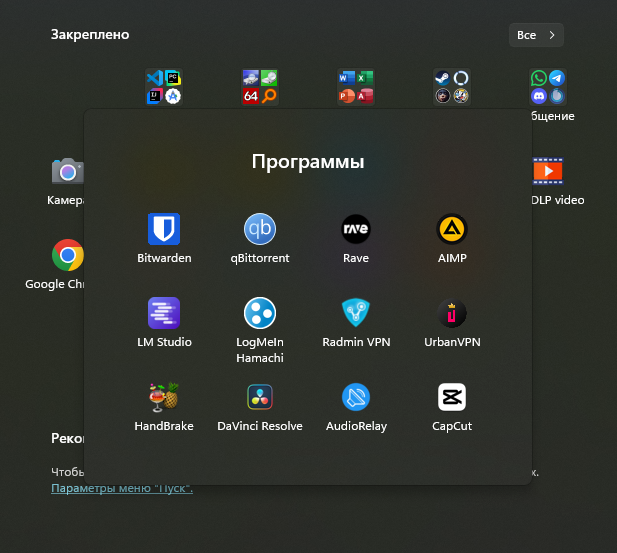Viewport: 617px width, 553px height.
Task: Launch DaVinci Resolve
Action: tap(260, 407)
